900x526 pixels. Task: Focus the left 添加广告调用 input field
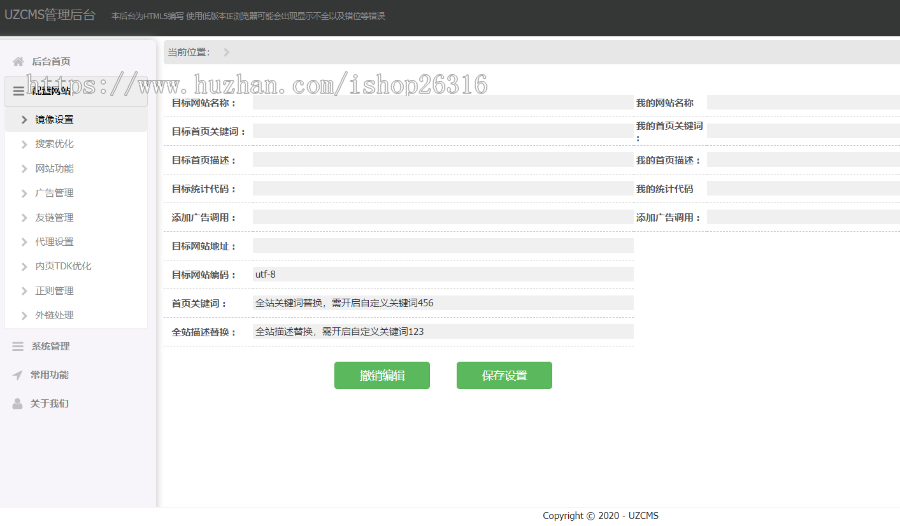[x=443, y=217]
